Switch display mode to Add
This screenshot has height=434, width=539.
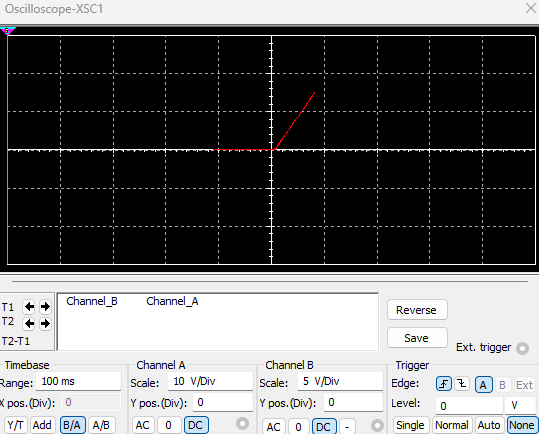42,425
